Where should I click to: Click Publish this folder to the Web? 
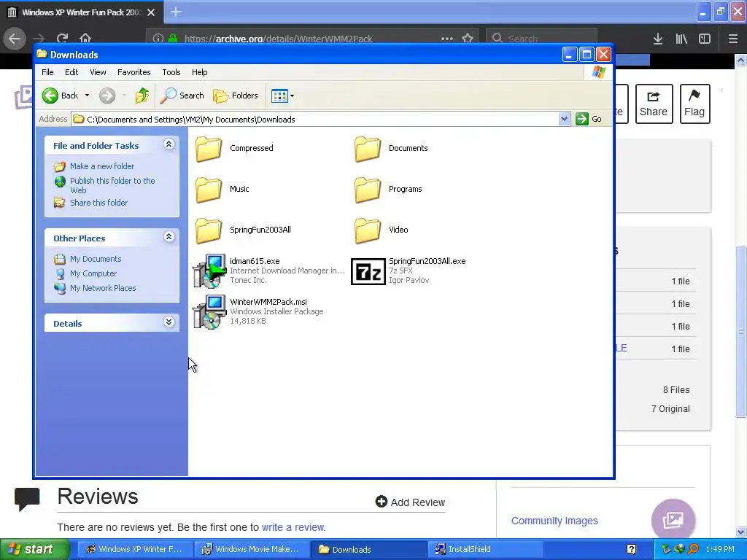(112, 185)
